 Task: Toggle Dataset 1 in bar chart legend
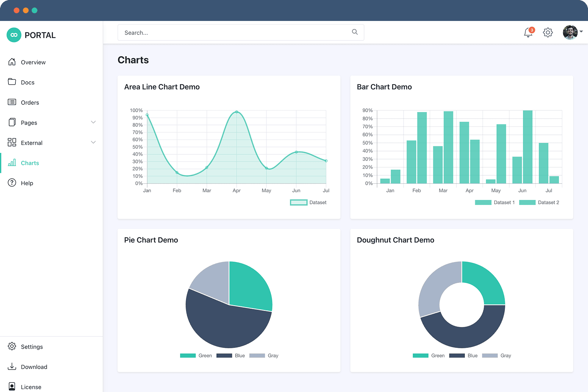tap(495, 202)
